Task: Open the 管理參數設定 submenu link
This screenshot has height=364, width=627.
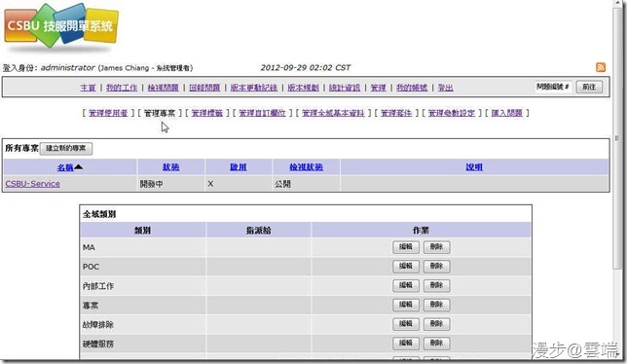Action: (452, 113)
